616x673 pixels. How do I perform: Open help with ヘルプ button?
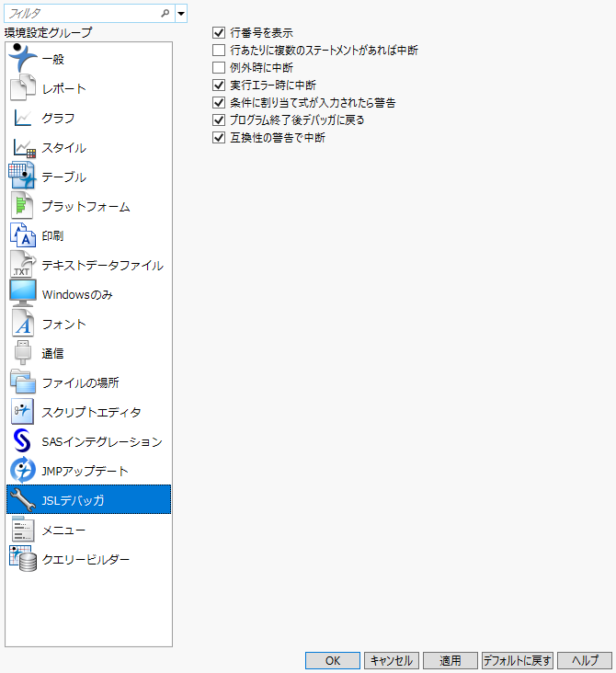coord(585,660)
